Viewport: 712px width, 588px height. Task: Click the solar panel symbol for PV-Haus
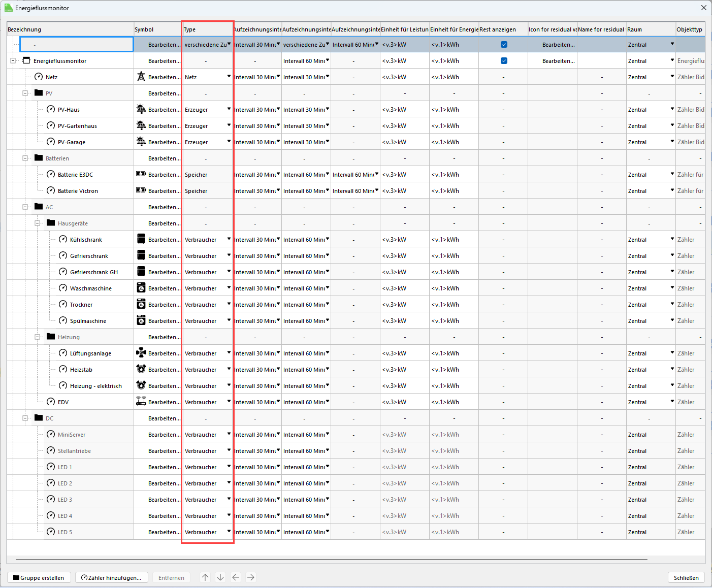point(141,109)
